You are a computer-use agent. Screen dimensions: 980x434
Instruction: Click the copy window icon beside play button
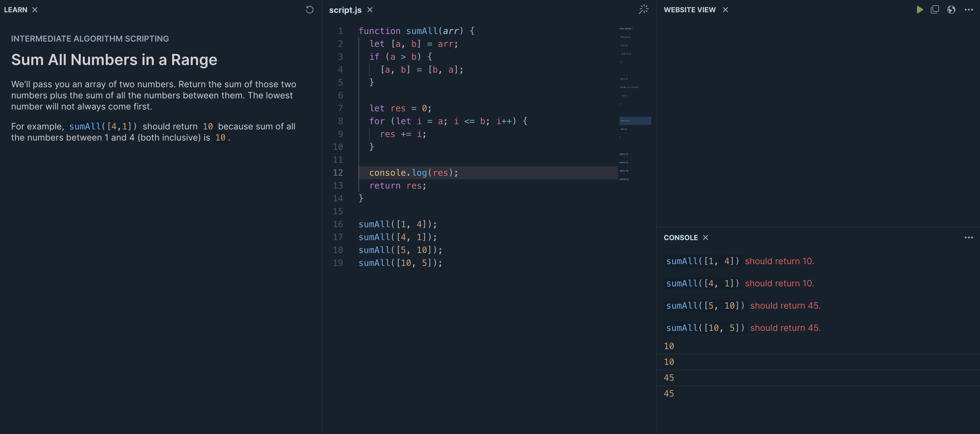[935, 9]
